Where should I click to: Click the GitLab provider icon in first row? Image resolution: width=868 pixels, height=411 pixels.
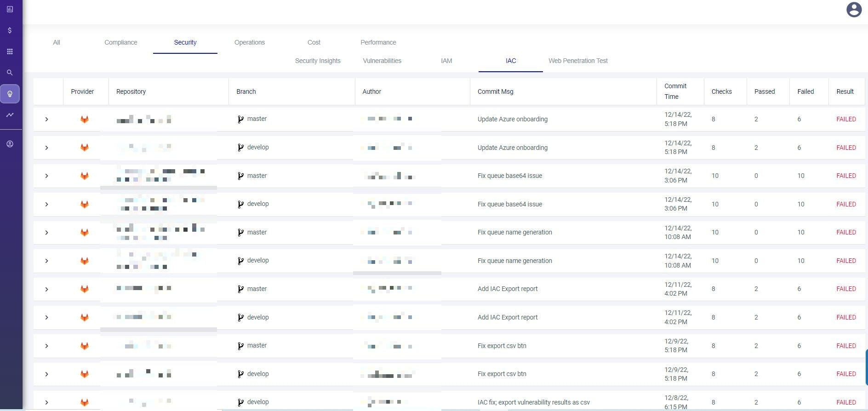coord(85,120)
